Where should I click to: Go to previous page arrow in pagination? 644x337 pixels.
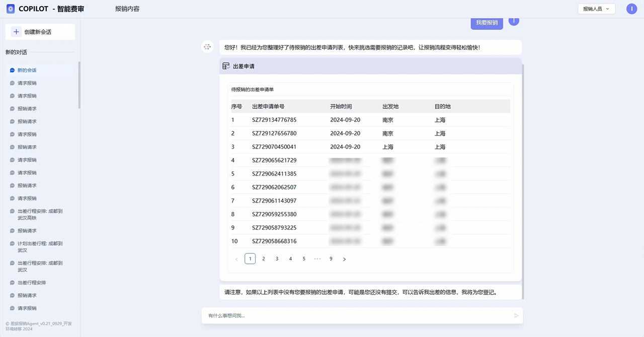pos(236,259)
